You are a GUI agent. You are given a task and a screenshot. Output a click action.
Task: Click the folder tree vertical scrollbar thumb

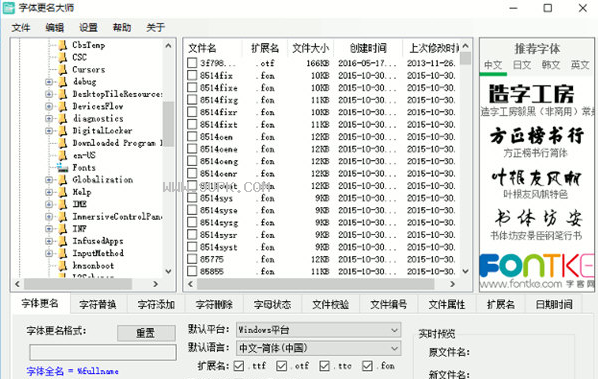168,124
